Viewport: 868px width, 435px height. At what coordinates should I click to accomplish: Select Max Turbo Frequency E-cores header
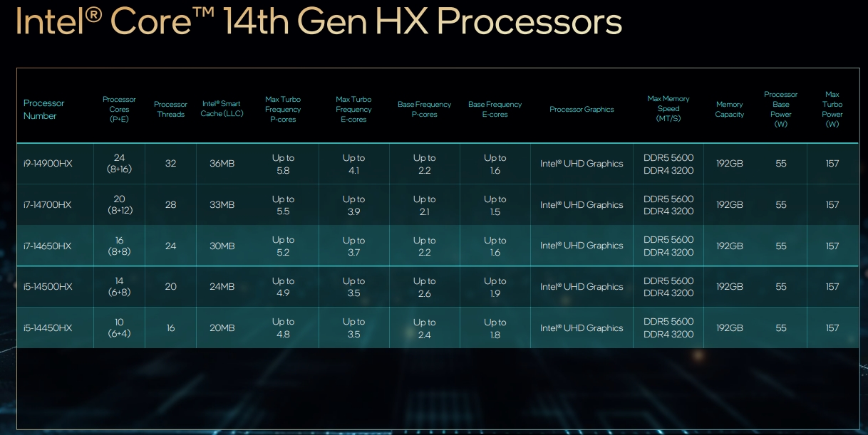pyautogui.click(x=353, y=110)
